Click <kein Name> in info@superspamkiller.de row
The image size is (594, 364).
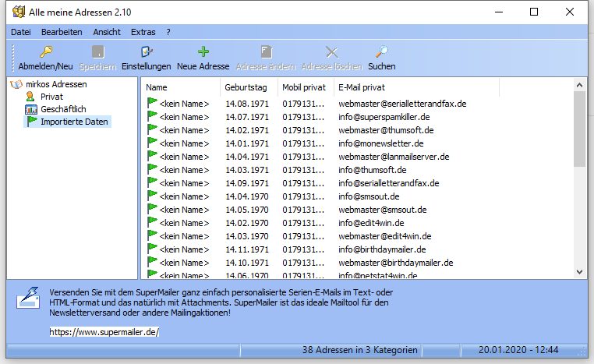pyautogui.click(x=184, y=117)
